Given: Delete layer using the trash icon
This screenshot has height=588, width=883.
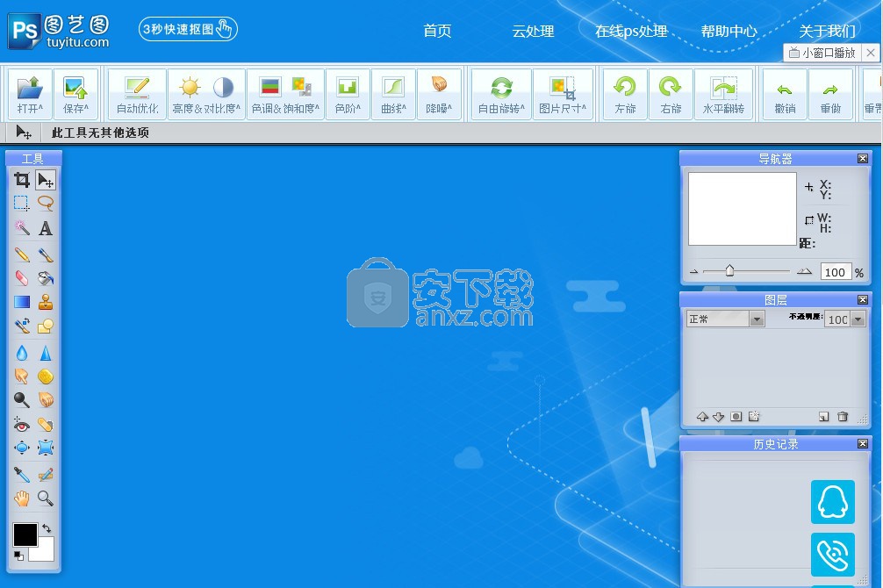Looking at the screenshot, I should [x=843, y=417].
